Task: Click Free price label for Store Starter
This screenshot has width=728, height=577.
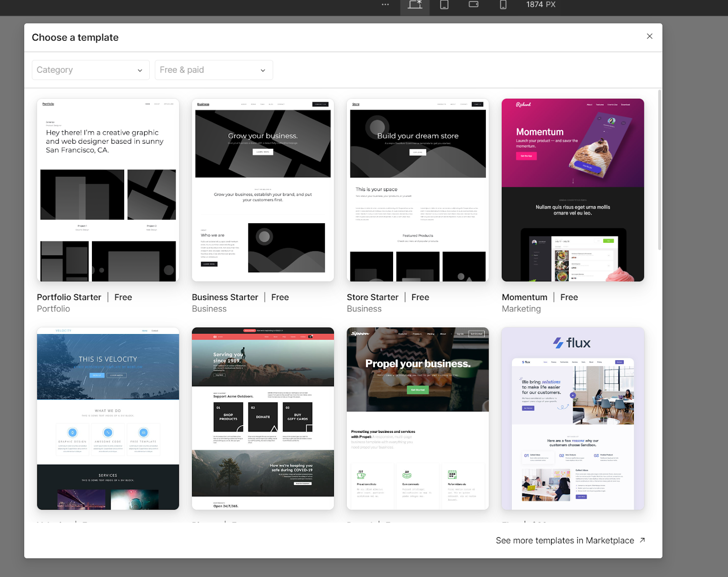Action: point(420,297)
